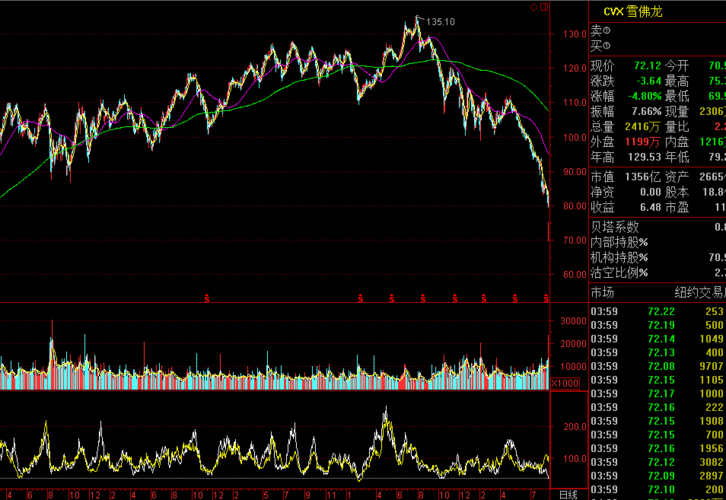Click the 振幅 value 7.66%
The width and height of the screenshot is (726, 500).
[x=647, y=112]
